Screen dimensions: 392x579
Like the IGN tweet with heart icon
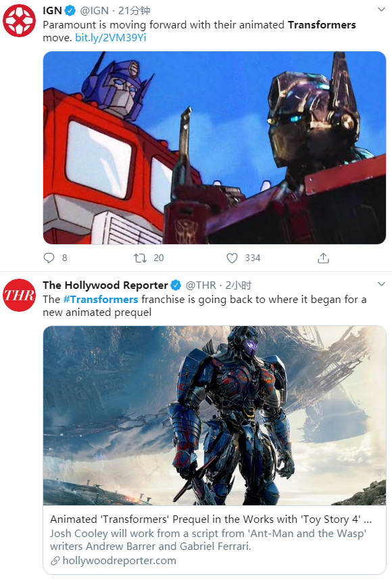click(x=232, y=258)
